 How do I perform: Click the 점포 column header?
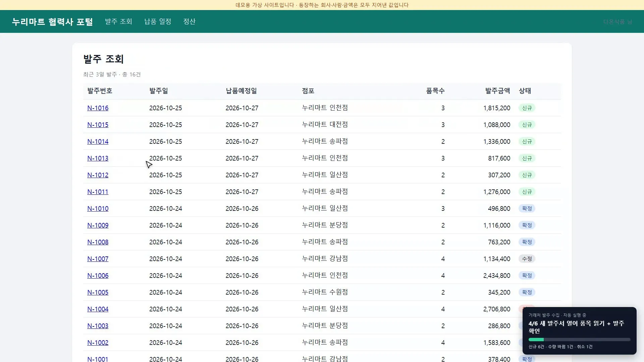pos(308,91)
